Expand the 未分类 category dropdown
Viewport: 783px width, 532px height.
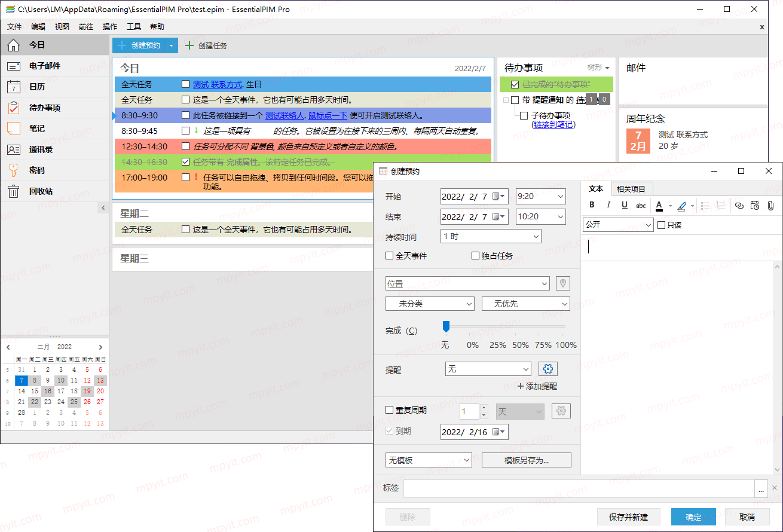(430, 304)
